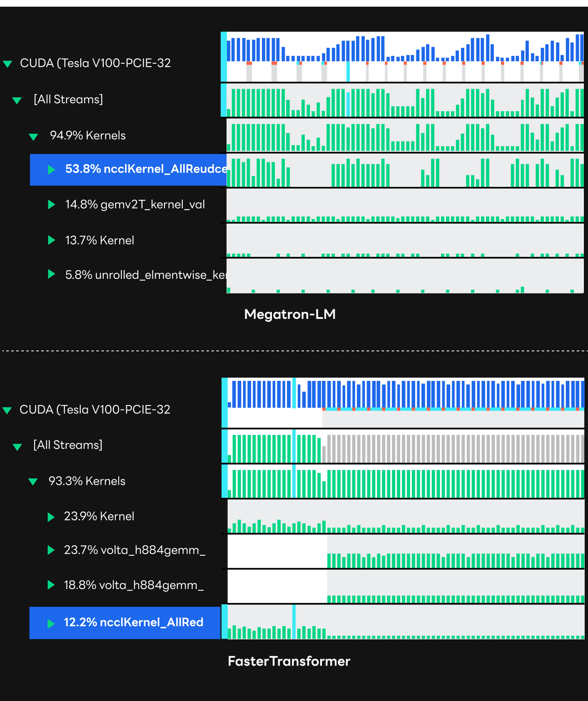Select the 23.7% volta_h884gemm_ label
This screenshot has width=588, height=701.
[x=135, y=550]
